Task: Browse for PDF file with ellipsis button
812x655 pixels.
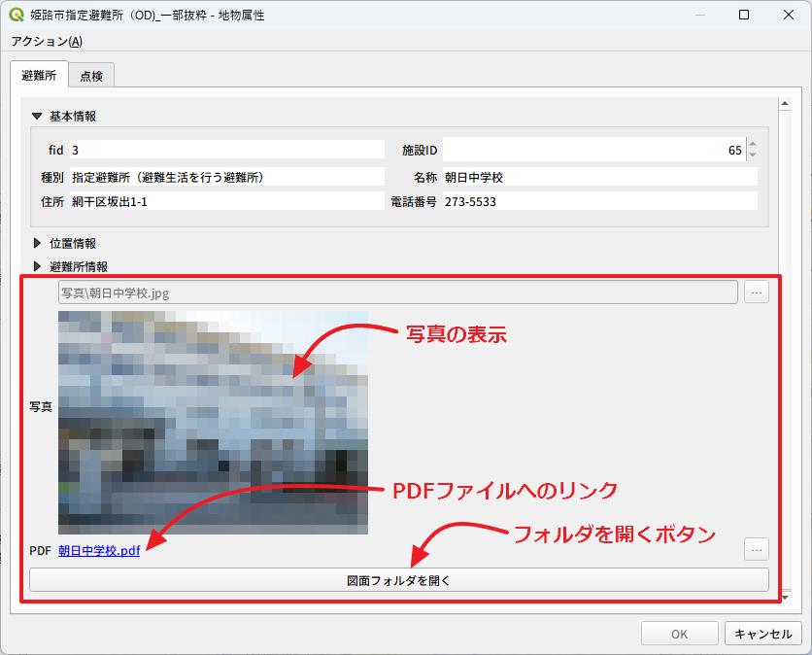Action: pyautogui.click(x=757, y=549)
